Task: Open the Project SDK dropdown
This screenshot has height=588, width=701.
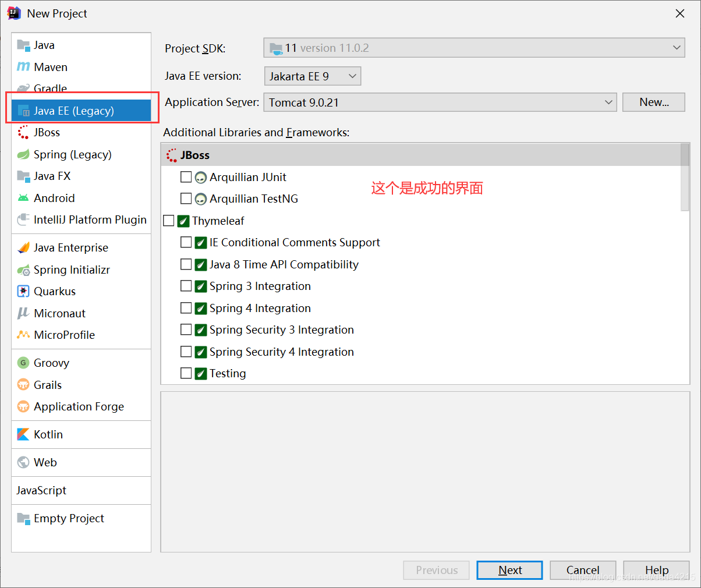Action: (474, 48)
